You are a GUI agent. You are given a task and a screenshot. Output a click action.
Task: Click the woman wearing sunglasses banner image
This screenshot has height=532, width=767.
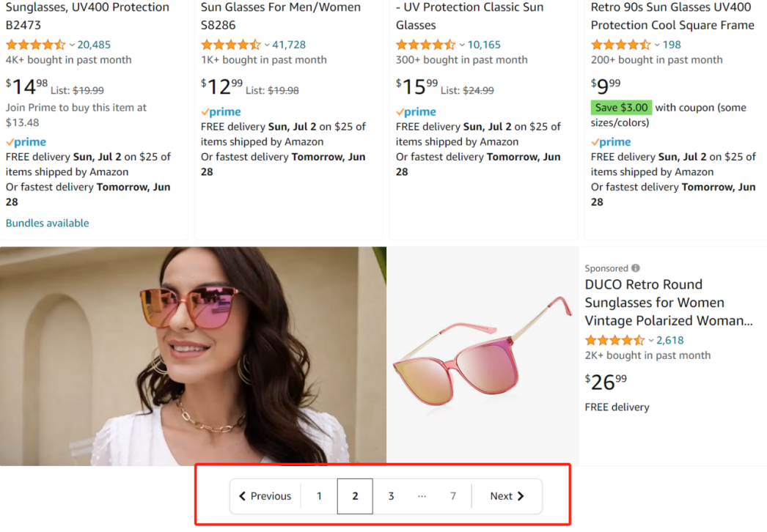193,356
